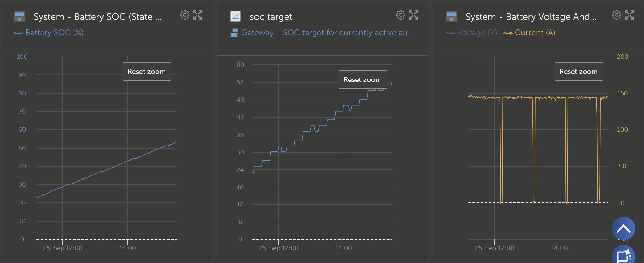This screenshot has height=263, width=644.
Task: Click the chart icon beside soc target
Action: [235, 16]
